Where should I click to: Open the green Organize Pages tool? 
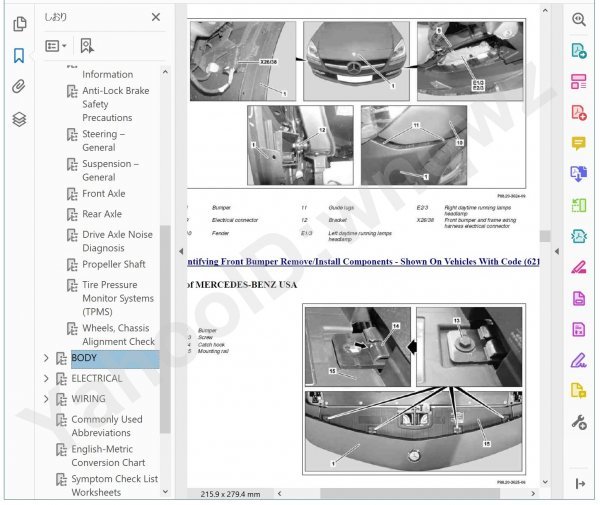pos(579,205)
